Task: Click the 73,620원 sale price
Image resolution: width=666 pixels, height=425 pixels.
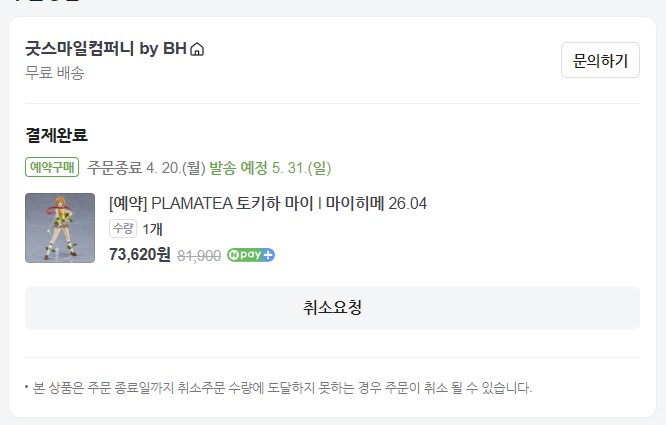Action: (x=139, y=255)
